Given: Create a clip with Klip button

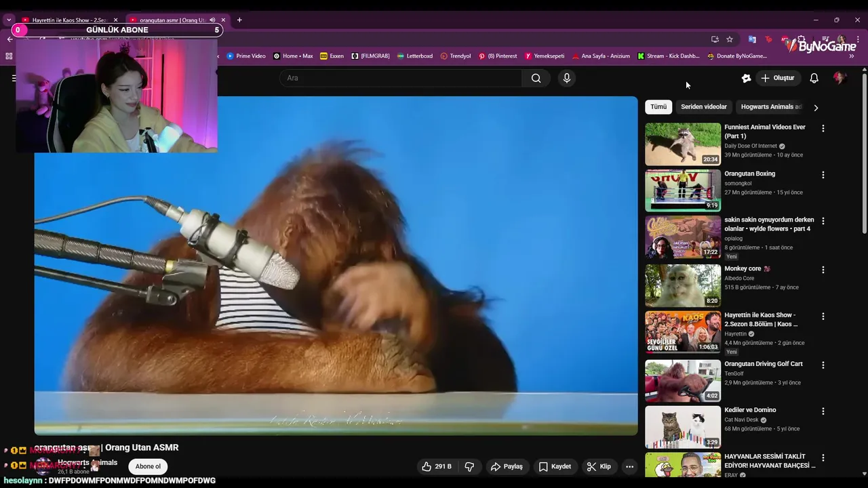Looking at the screenshot, I should point(599,466).
